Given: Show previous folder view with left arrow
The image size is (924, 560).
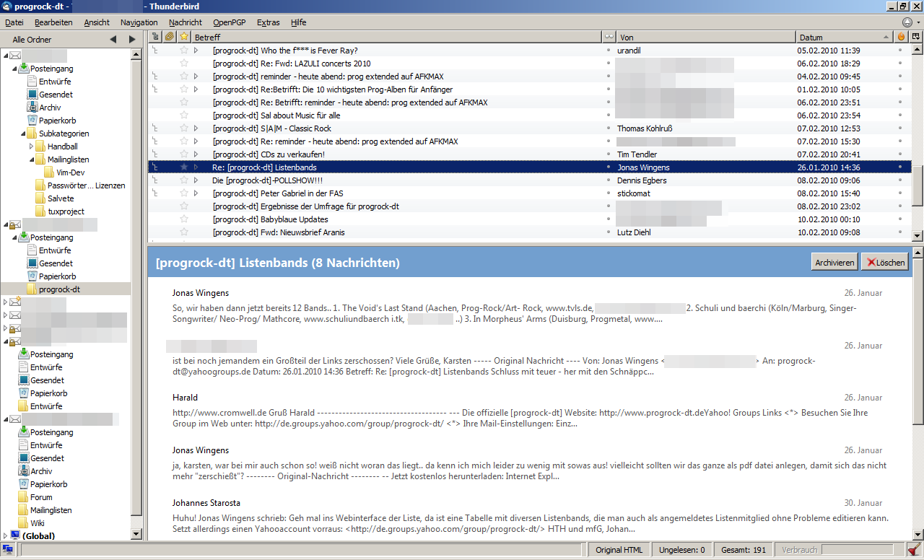Looking at the screenshot, I should 113,40.
